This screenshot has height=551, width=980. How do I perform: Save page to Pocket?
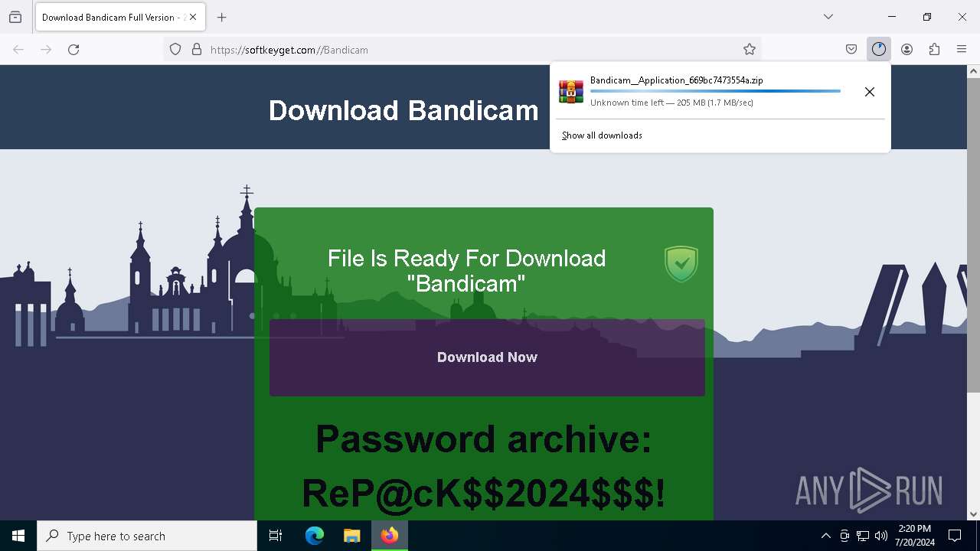pos(851,49)
